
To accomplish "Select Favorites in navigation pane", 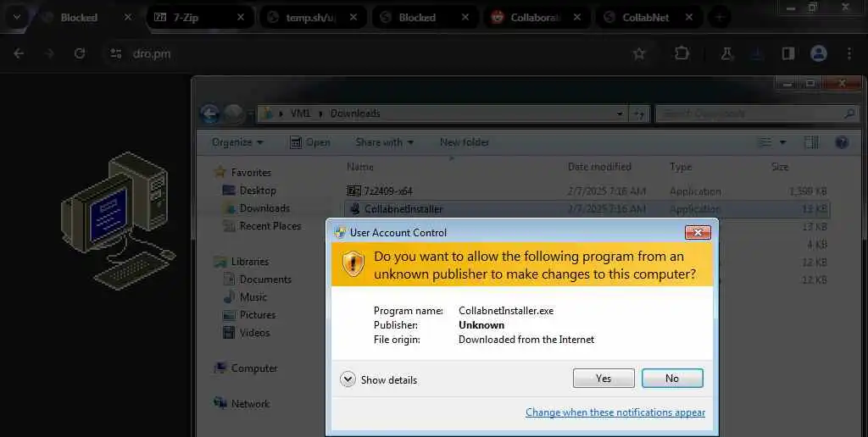I will pyautogui.click(x=243, y=173).
